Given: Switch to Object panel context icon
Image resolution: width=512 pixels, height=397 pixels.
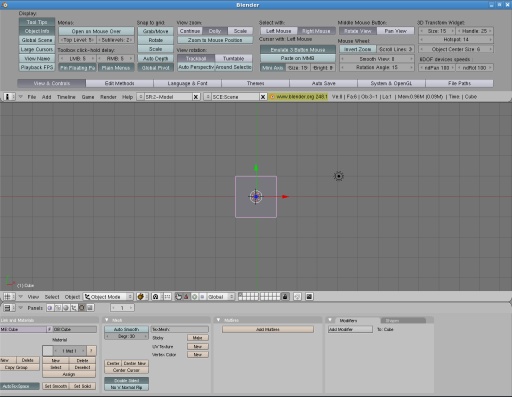Looking at the screenshot, I should point(74,308).
